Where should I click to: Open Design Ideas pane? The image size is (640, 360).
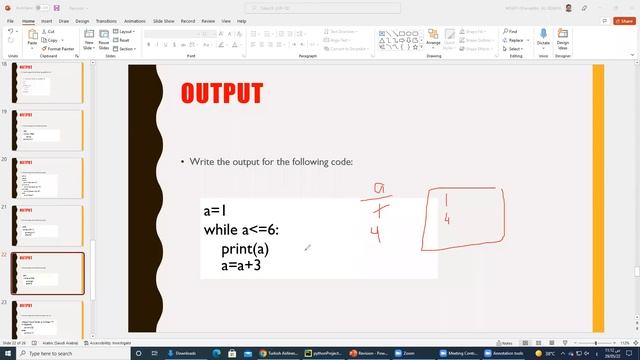[563, 34]
